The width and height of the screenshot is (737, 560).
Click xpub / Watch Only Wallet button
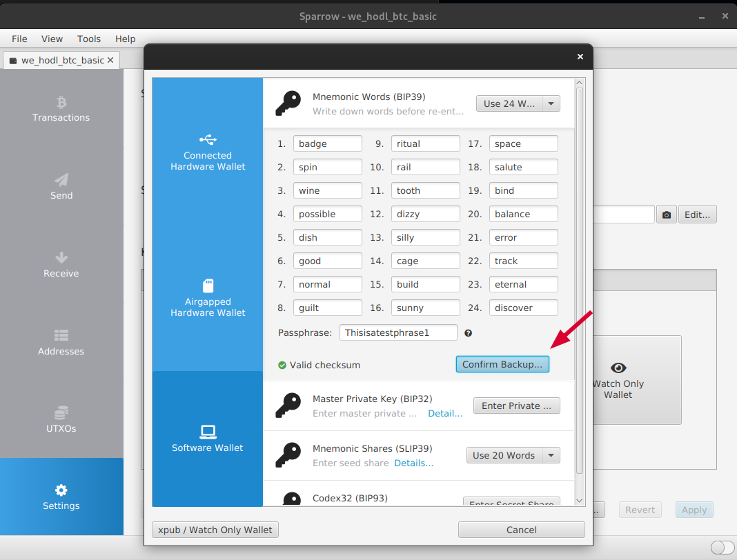point(215,530)
